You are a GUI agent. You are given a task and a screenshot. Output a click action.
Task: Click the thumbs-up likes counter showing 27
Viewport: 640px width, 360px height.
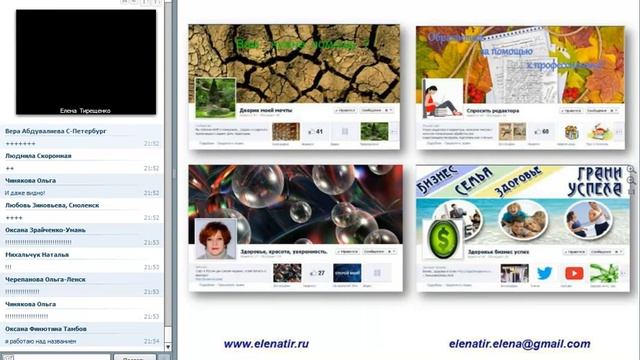coord(317,273)
